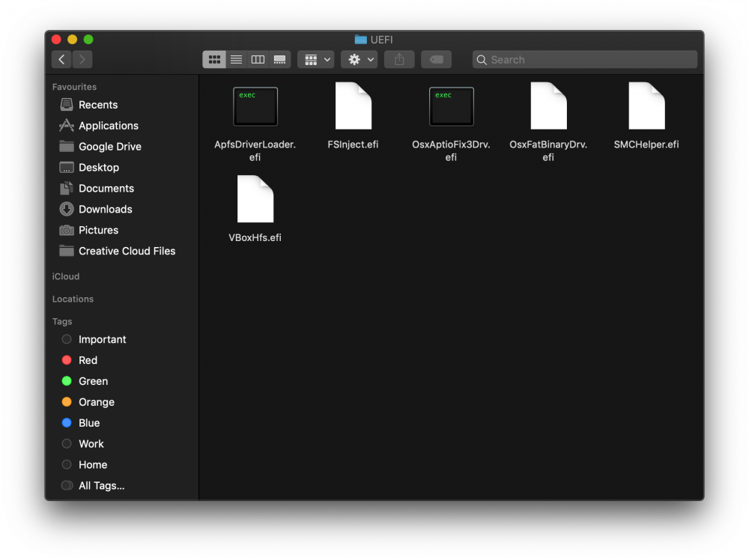Click the ApfsDriverLoader.efi file name
Image resolution: width=749 pixels, height=560 pixels.
[255, 151]
